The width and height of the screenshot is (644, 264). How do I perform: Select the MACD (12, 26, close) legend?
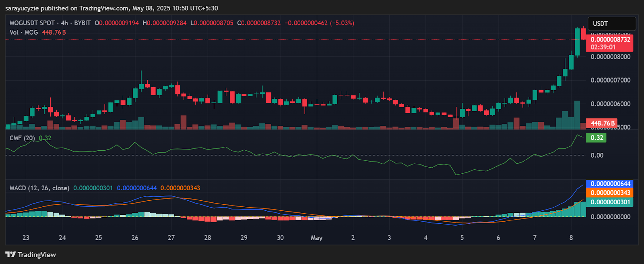coord(39,188)
